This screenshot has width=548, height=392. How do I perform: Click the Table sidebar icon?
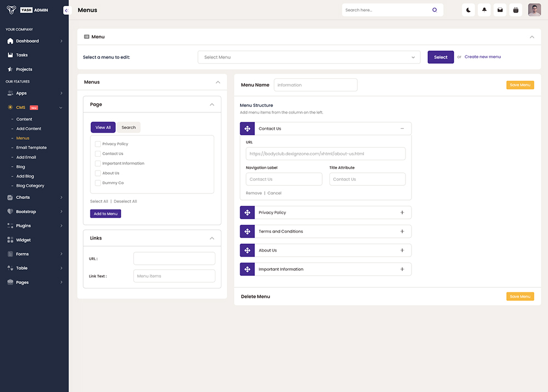[x=10, y=268]
